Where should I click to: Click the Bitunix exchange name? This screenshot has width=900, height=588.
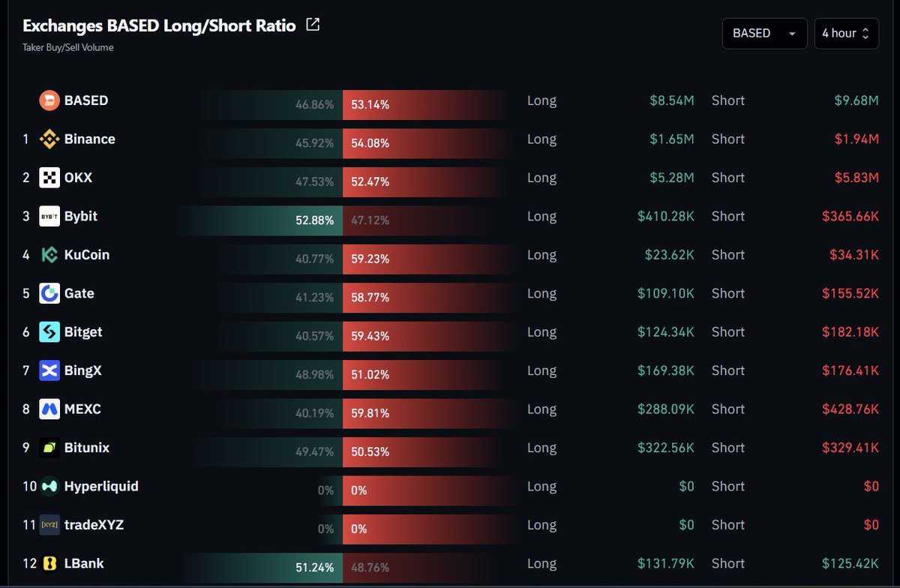click(87, 448)
